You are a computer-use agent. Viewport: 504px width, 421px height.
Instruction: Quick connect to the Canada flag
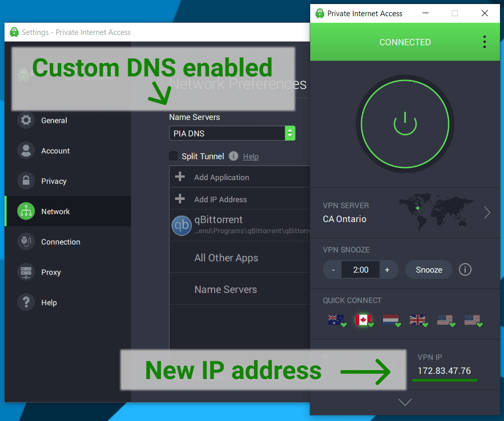tap(364, 320)
